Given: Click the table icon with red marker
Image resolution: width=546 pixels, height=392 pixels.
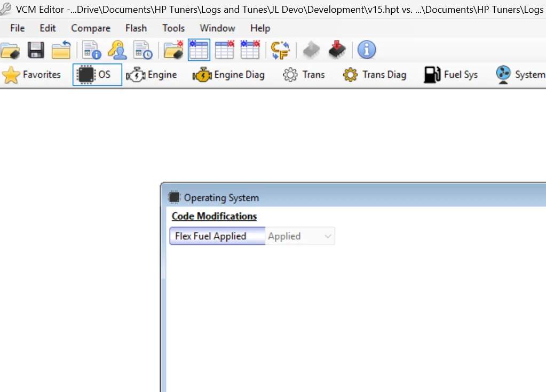Looking at the screenshot, I should [x=225, y=50].
